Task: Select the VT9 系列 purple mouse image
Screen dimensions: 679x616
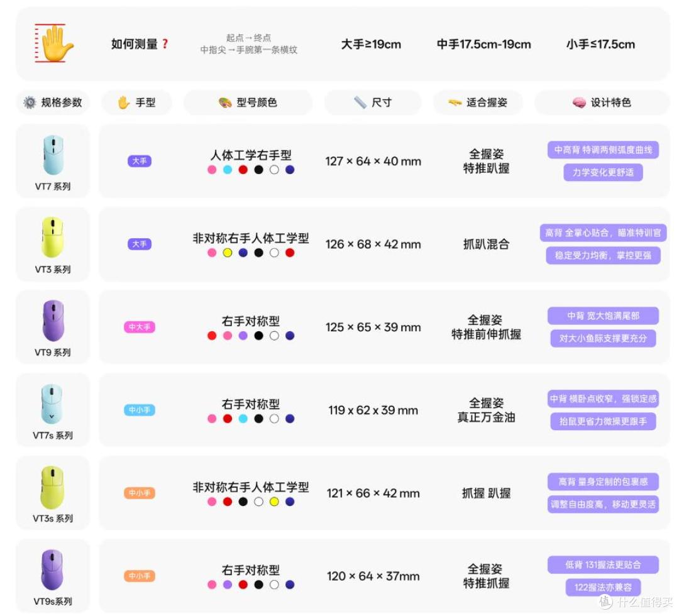Action: click(x=53, y=321)
